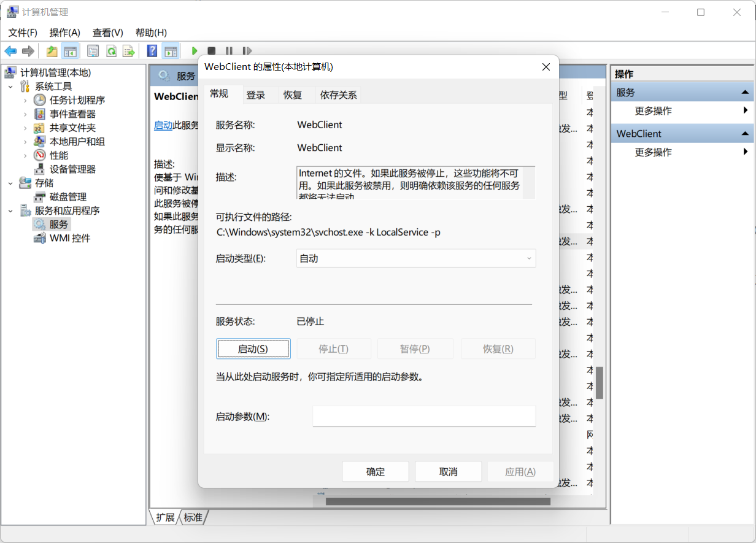Click the 停止(T) button
756x543 pixels.
coord(334,349)
